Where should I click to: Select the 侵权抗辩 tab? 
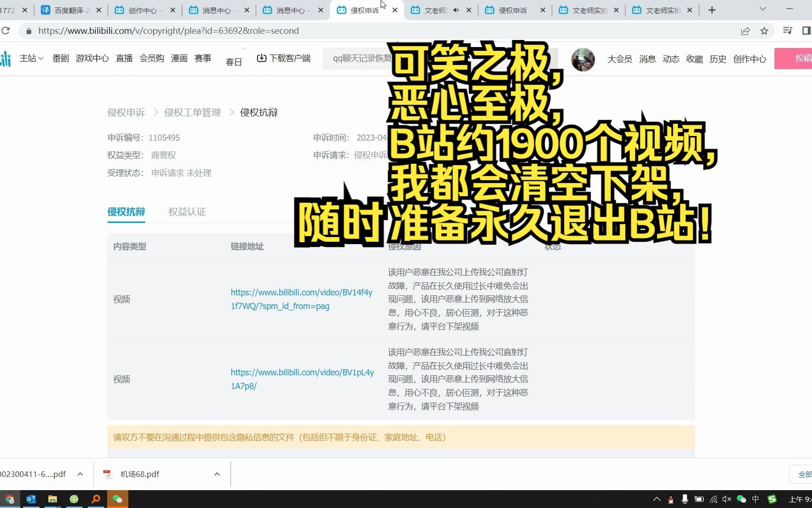(126, 212)
